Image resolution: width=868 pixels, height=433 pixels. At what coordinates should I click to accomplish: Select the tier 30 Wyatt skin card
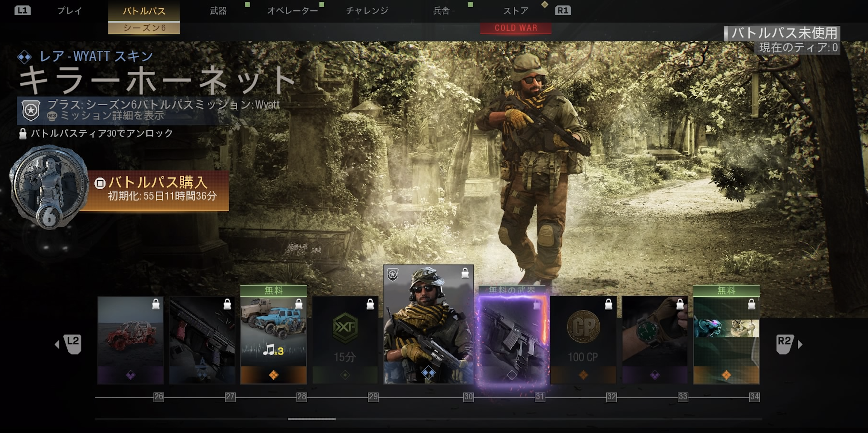point(429,324)
